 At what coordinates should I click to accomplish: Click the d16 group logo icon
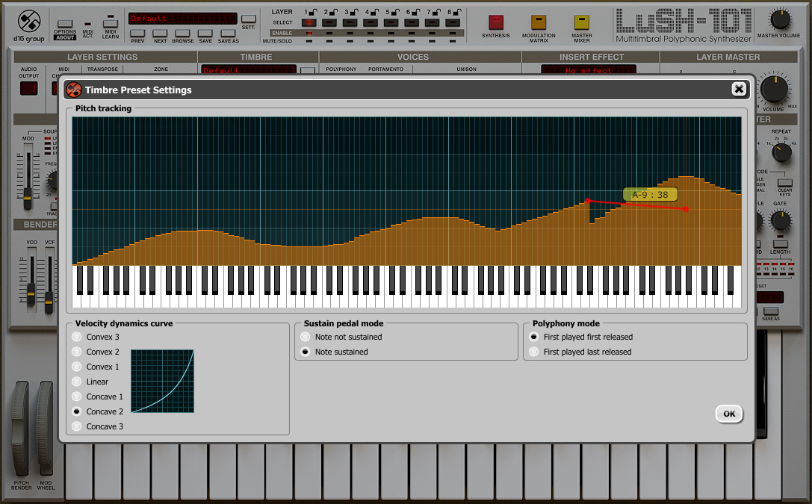(28, 22)
